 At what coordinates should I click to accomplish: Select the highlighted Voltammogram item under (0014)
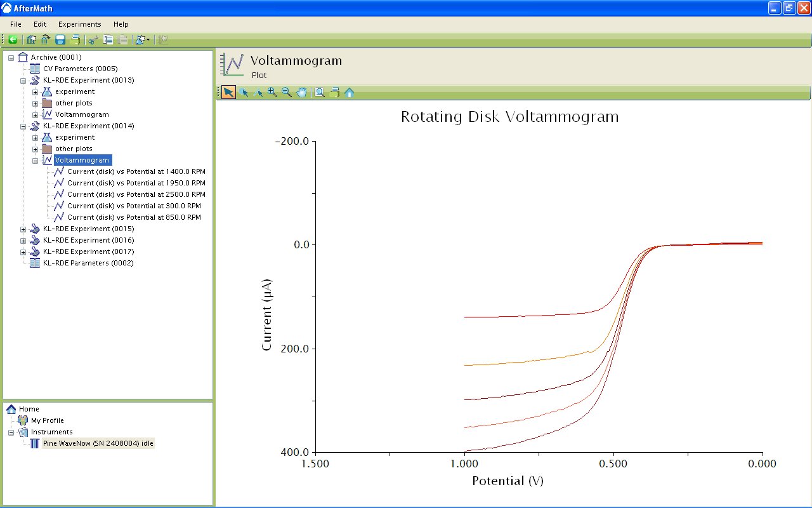pyautogui.click(x=82, y=160)
